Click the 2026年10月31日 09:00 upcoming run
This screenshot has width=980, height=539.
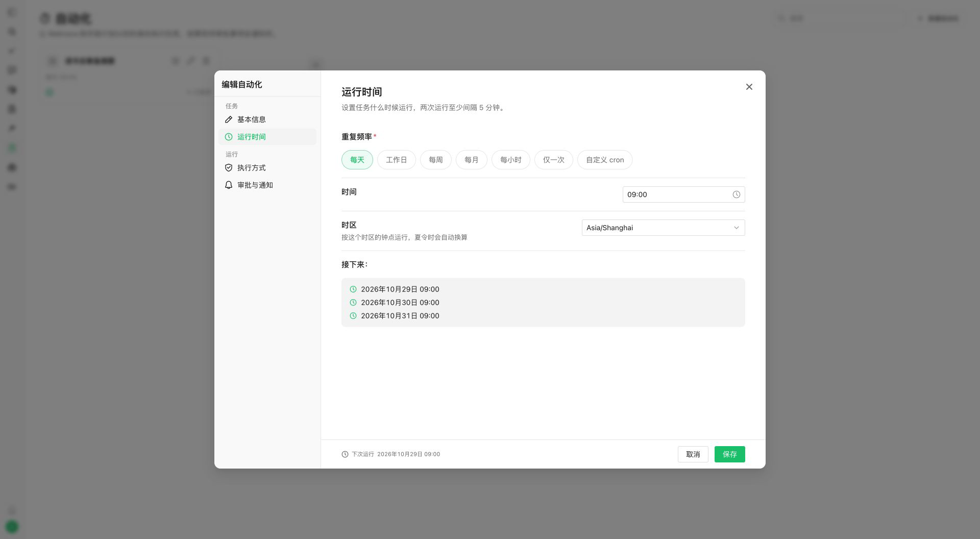[400, 316]
